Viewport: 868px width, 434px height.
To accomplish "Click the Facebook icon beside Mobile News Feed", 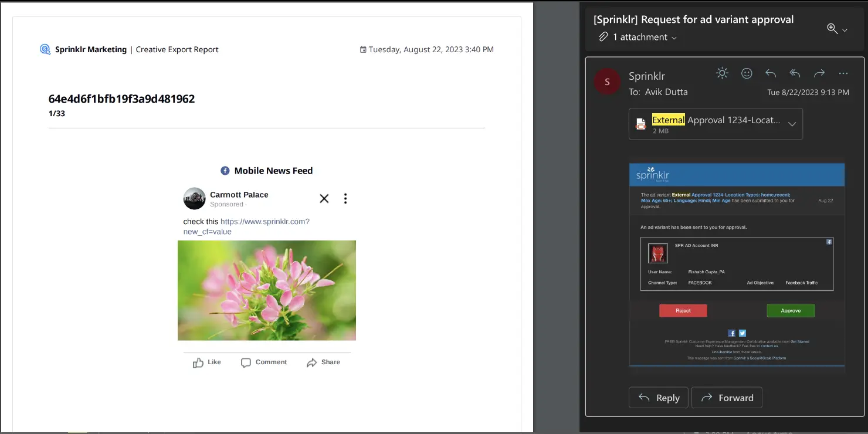I will (225, 171).
